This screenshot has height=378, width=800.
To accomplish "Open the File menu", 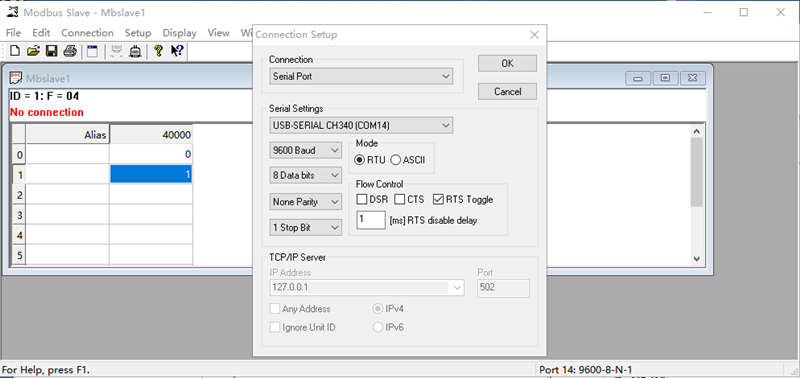I will [13, 33].
